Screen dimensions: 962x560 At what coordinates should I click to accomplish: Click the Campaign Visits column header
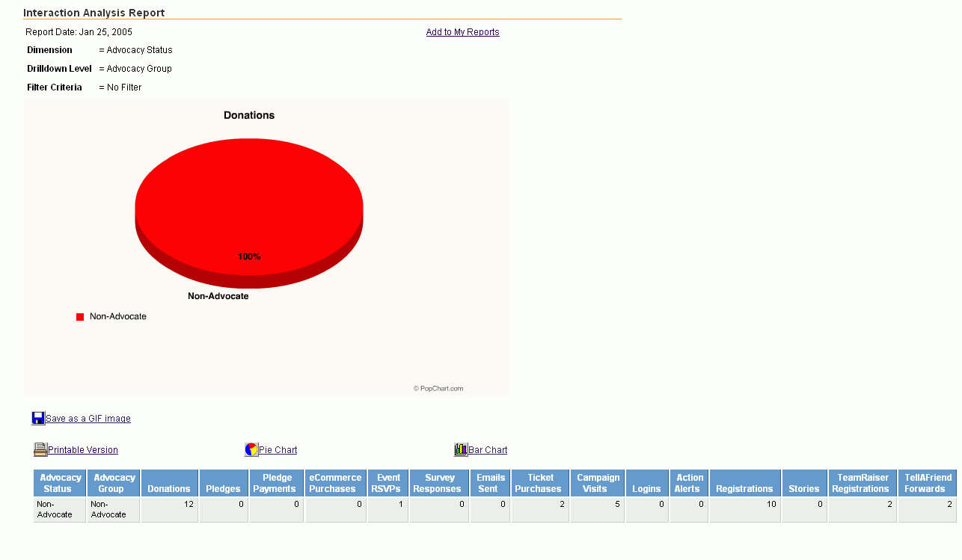[x=598, y=483]
